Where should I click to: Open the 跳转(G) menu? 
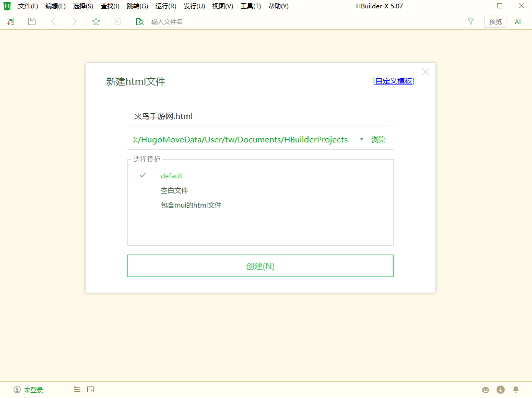click(x=137, y=6)
